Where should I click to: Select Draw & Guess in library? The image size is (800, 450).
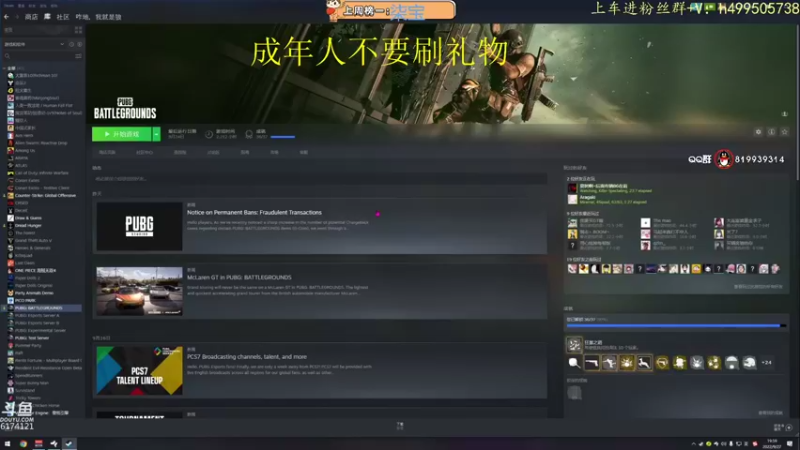[28, 218]
